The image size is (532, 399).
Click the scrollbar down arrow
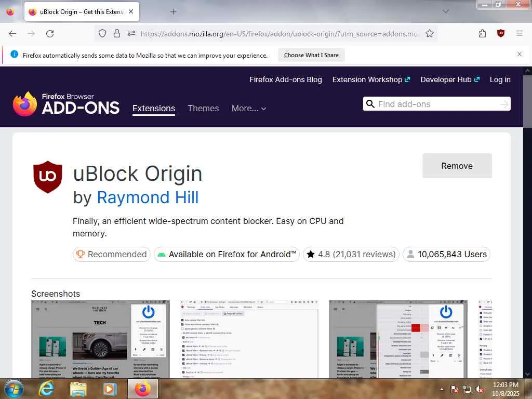(528, 374)
